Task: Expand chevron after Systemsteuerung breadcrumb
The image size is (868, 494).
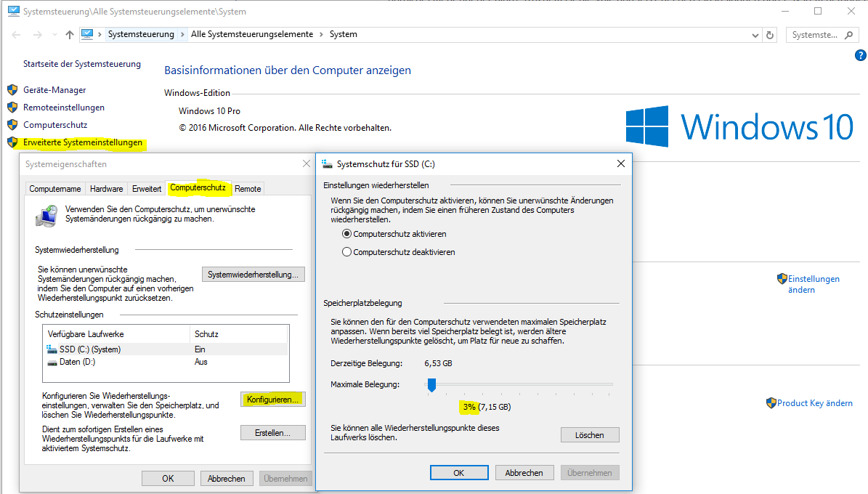Action: tap(182, 34)
